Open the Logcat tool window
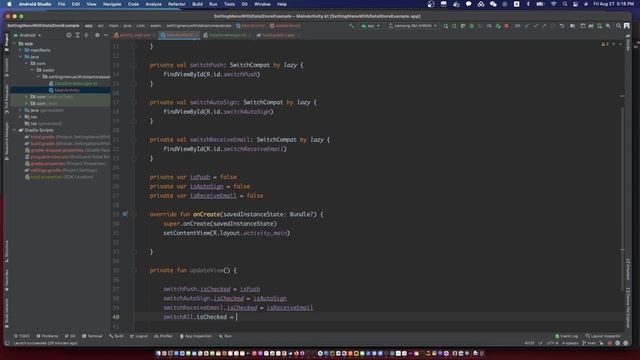Screen dimensions: 640x360 (x=138, y=336)
